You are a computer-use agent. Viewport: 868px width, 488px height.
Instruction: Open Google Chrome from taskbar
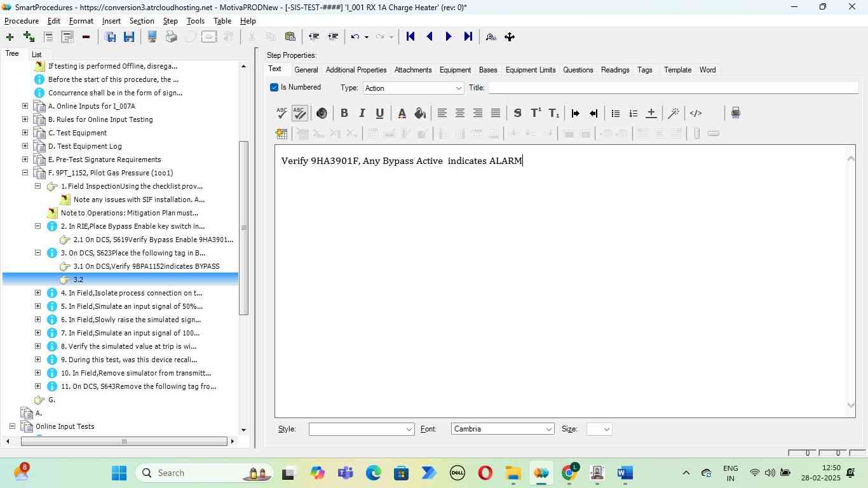point(570,473)
